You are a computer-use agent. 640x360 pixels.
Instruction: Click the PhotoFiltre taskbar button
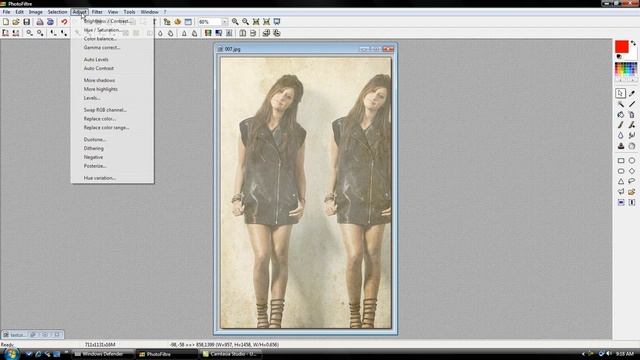167,354
